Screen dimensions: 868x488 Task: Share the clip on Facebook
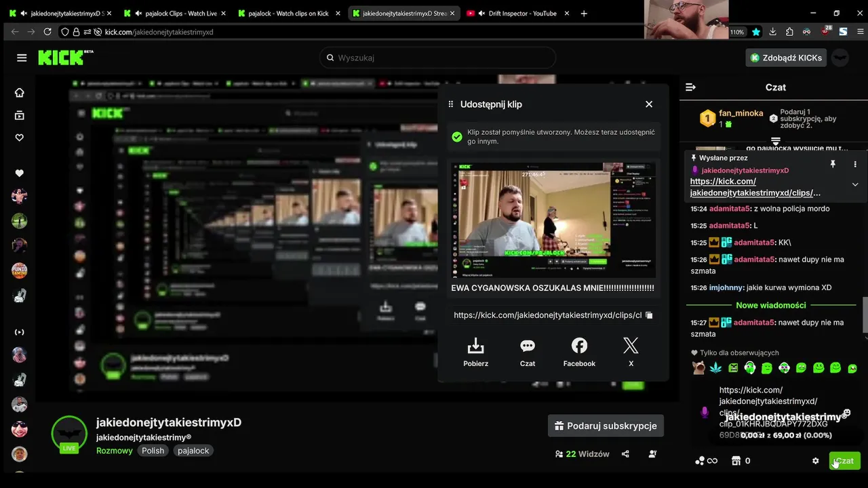(x=579, y=352)
